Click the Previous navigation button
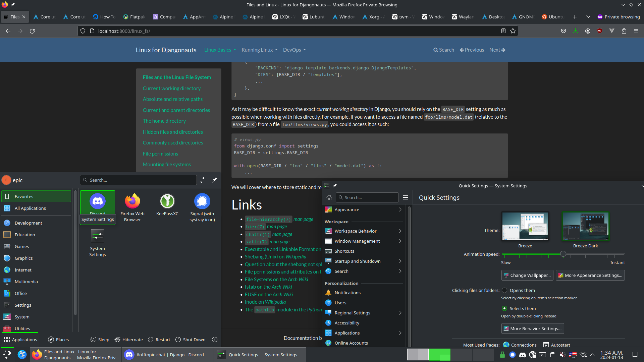The width and height of the screenshot is (644, 362). click(x=472, y=50)
